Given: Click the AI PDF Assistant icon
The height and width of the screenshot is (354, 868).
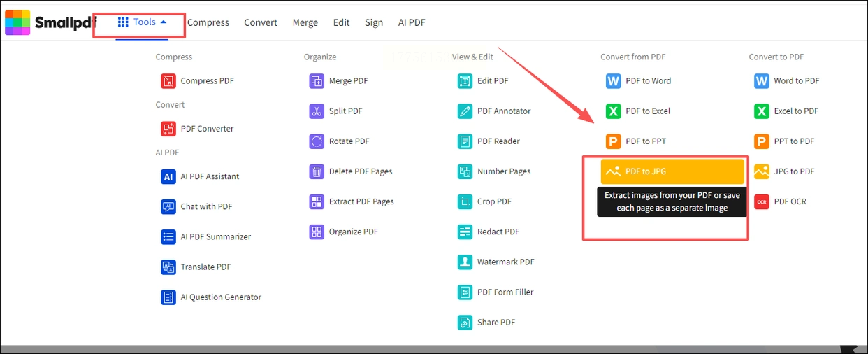Looking at the screenshot, I should click(x=168, y=176).
